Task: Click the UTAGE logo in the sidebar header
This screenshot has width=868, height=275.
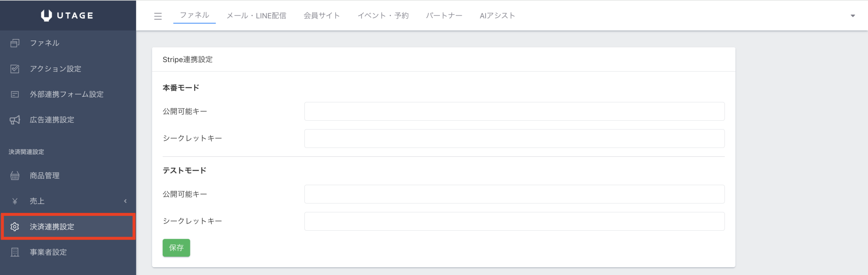Action: click(x=67, y=15)
